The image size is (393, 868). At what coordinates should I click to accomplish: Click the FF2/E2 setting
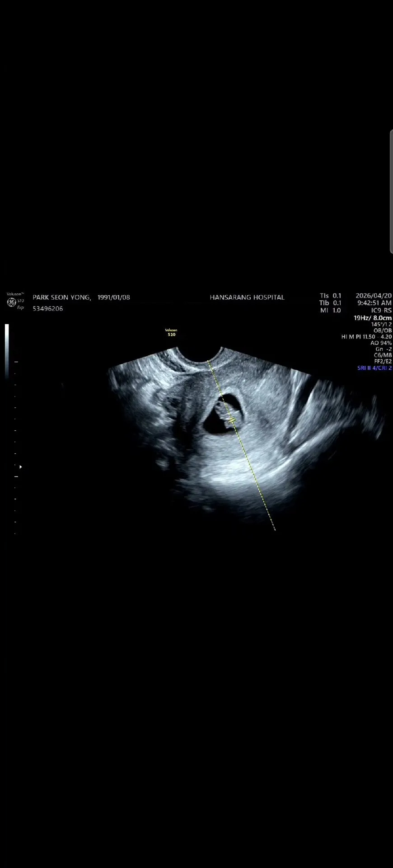pos(383,362)
